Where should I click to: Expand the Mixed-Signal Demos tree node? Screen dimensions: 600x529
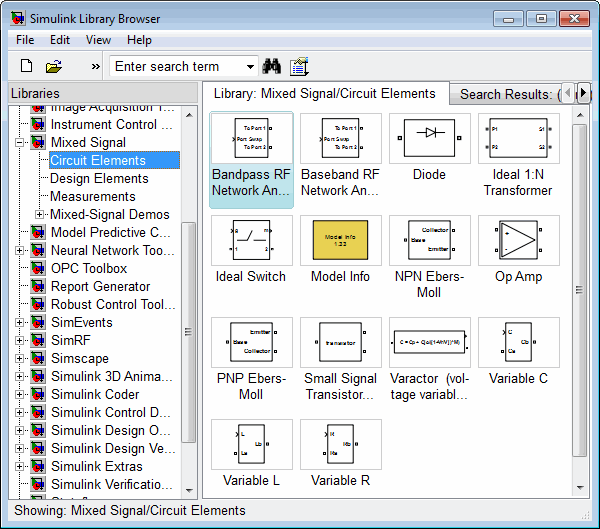point(40,215)
